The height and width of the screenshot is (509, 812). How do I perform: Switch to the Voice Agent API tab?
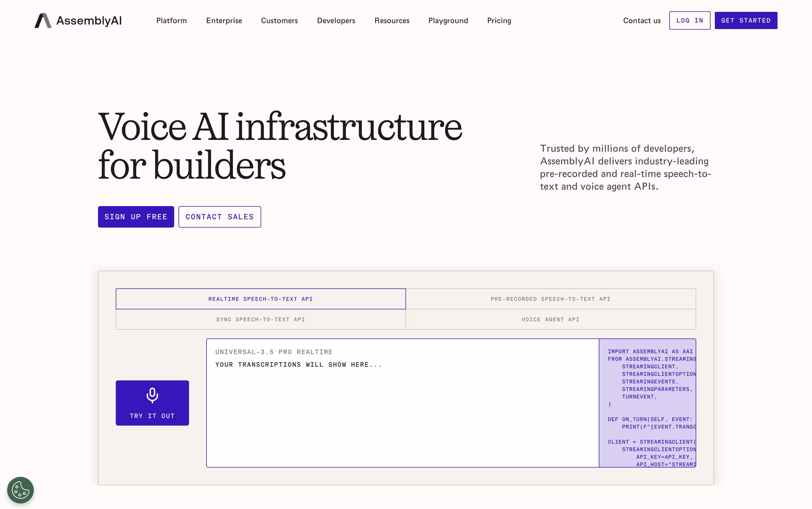pyautogui.click(x=550, y=320)
